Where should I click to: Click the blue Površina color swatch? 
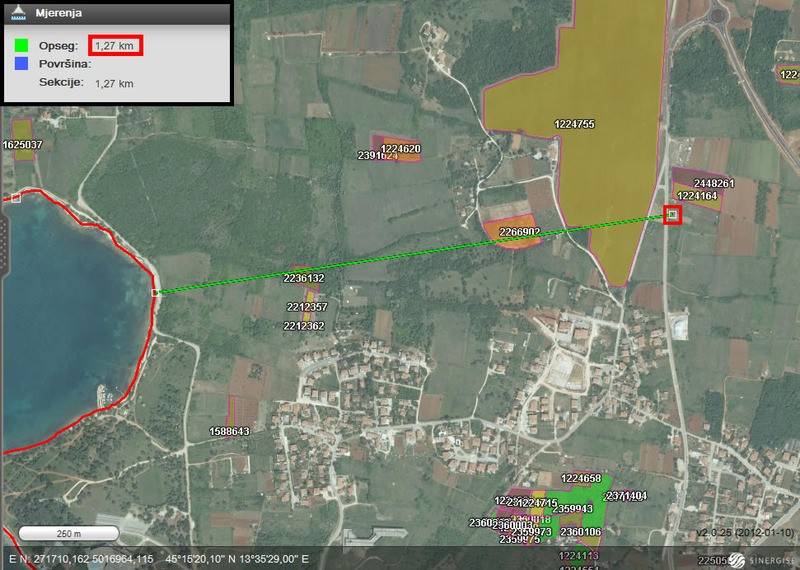[x=20, y=64]
